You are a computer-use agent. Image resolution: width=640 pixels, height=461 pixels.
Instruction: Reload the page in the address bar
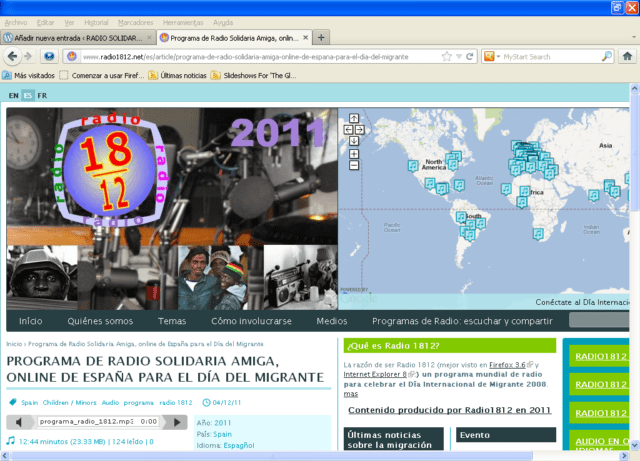(x=471, y=57)
